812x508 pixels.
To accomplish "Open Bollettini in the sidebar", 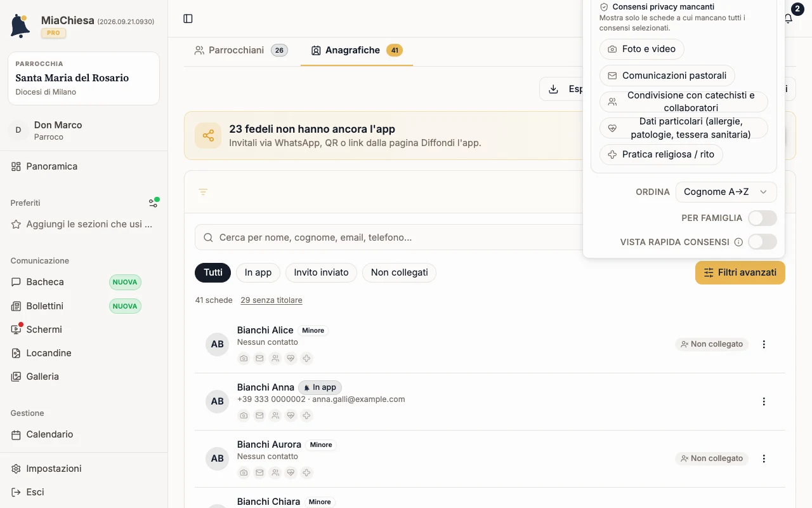I will point(84,306).
